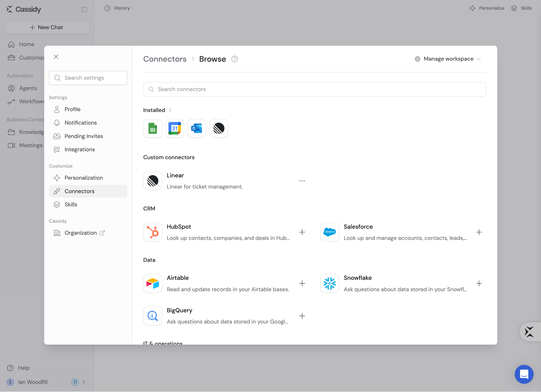Close the settings dialog with the X
The image size is (541, 392).
(56, 57)
